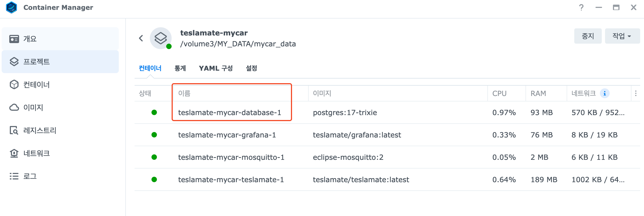Screen dimensions: 644x216
Task: Click the help question mark icon
Action: 581,7
